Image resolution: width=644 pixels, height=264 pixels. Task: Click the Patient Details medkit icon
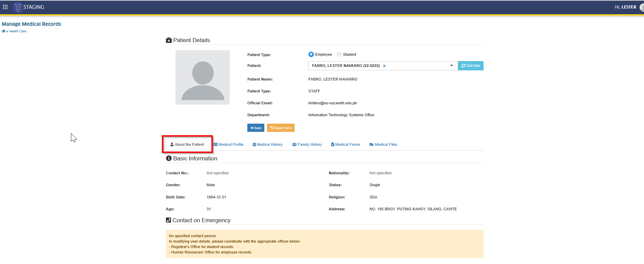(169, 40)
